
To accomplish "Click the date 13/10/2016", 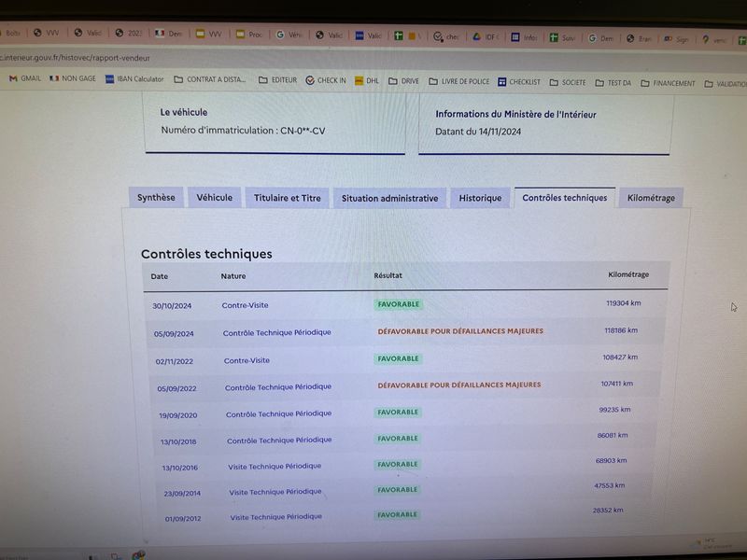I will click(180, 468).
